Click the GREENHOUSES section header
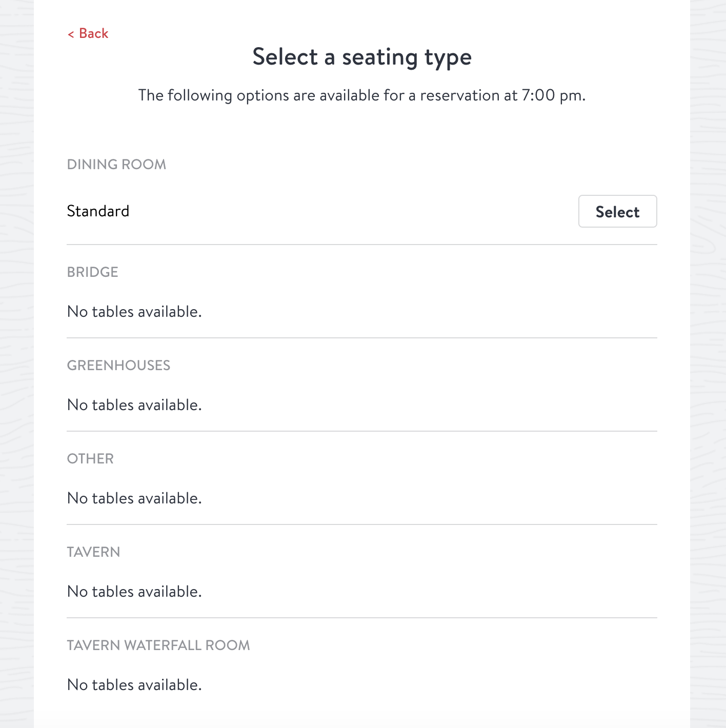726x728 pixels. 118,366
